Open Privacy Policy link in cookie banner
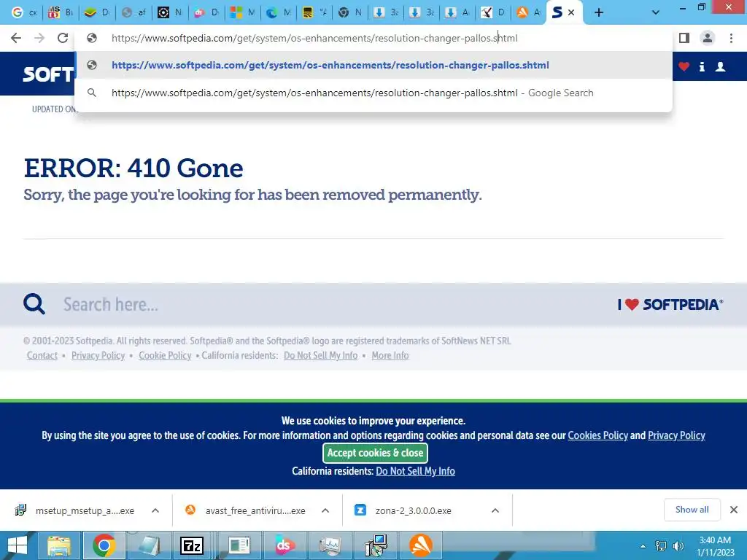747x560 pixels. [x=676, y=435]
